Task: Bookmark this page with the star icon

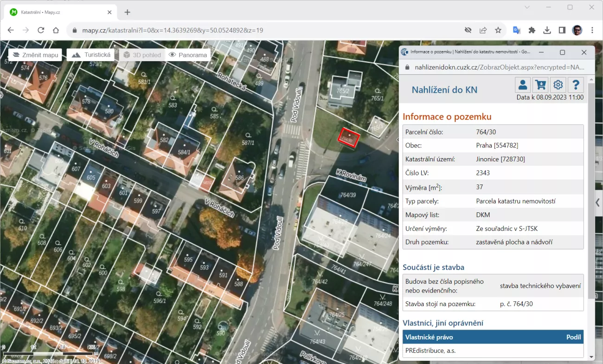Action: (x=498, y=30)
